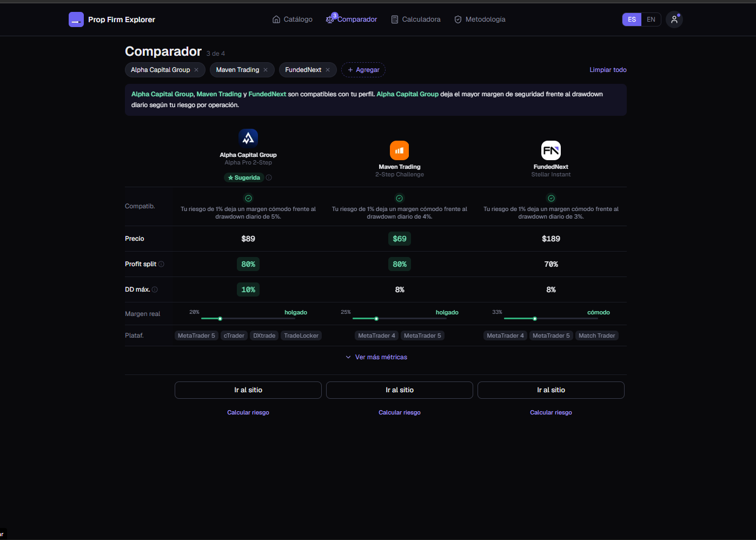Click info icon beside DD máx.
The width and height of the screenshot is (756, 540).
point(155,289)
